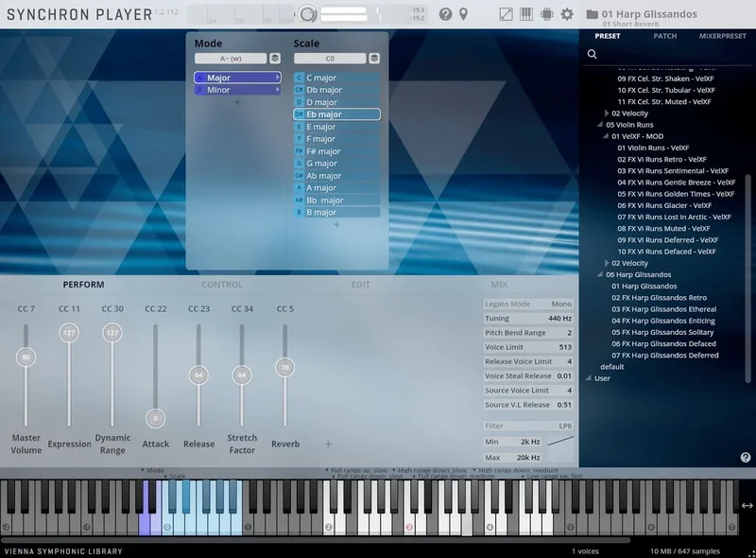Select the Major mode
The height and width of the screenshot is (558, 756).
click(238, 78)
